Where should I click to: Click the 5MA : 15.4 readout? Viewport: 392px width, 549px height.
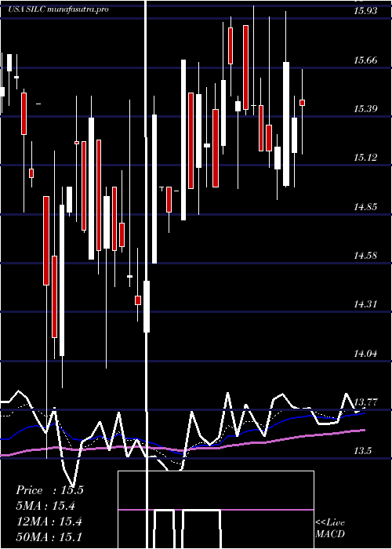click(x=45, y=506)
